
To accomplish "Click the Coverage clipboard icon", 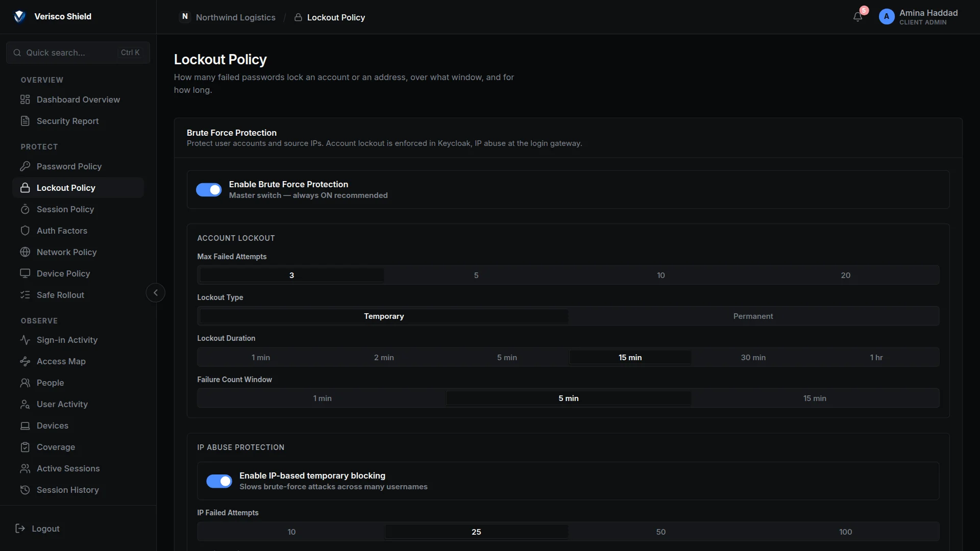I will tap(25, 447).
